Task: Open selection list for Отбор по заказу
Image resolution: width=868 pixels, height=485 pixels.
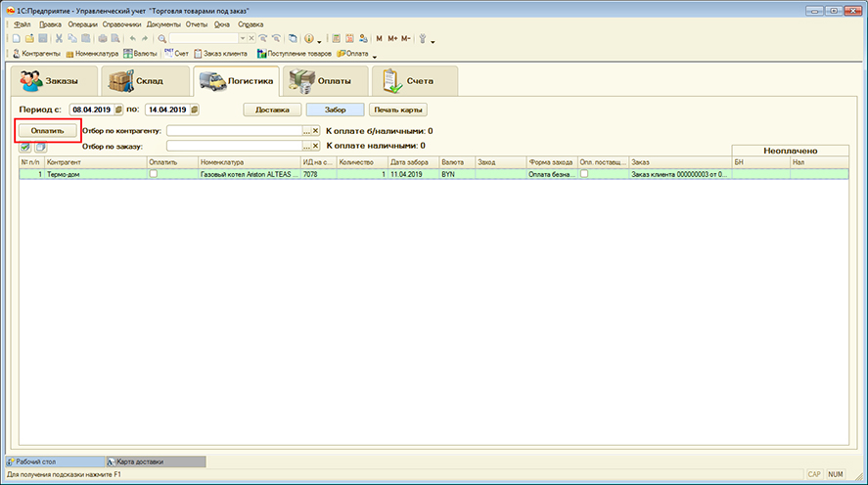Action: pos(306,145)
